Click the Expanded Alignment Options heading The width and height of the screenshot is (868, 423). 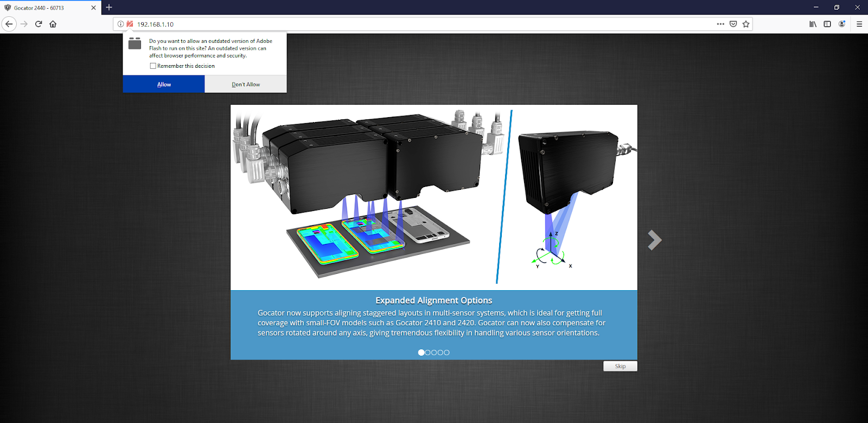point(434,300)
